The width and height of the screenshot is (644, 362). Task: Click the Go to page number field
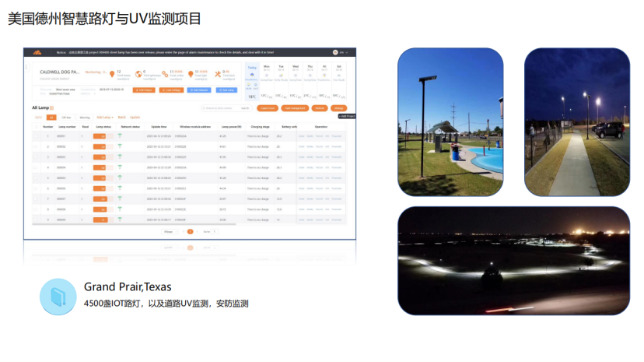214,232
